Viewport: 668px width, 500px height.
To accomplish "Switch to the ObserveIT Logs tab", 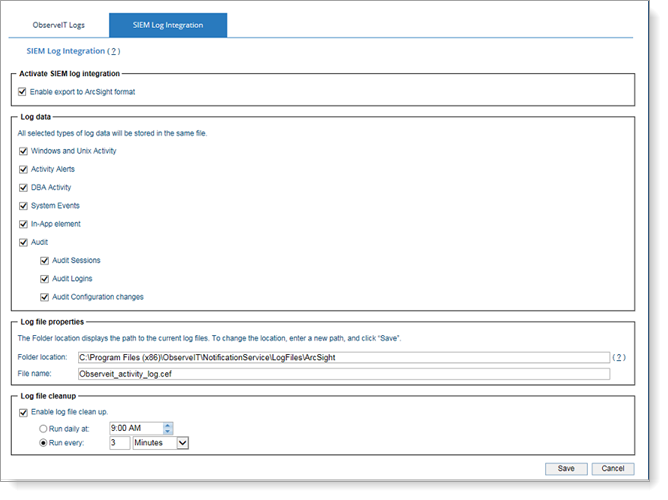I will [58, 24].
